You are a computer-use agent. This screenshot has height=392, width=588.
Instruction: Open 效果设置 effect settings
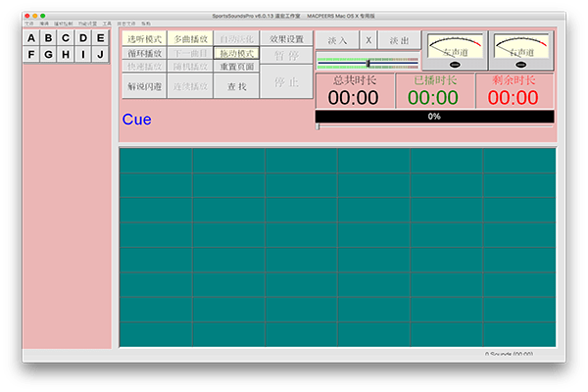click(286, 39)
